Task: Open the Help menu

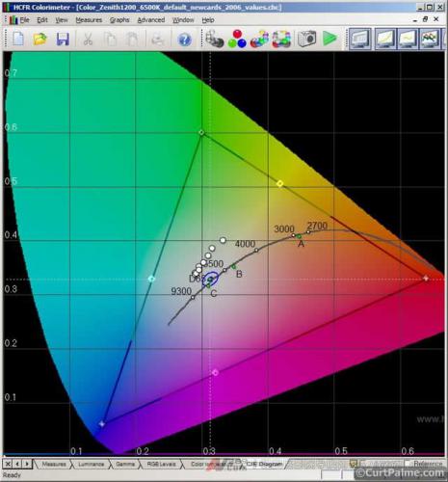Action: point(208,20)
